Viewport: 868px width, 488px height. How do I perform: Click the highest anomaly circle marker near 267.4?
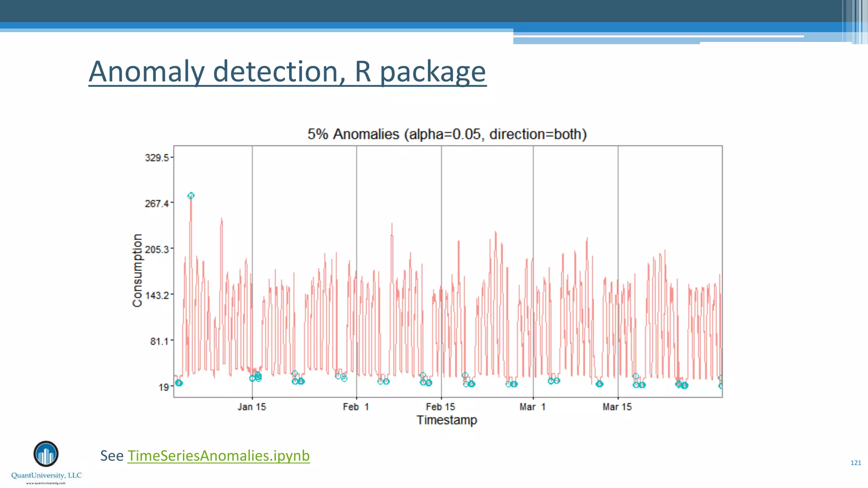pos(191,196)
